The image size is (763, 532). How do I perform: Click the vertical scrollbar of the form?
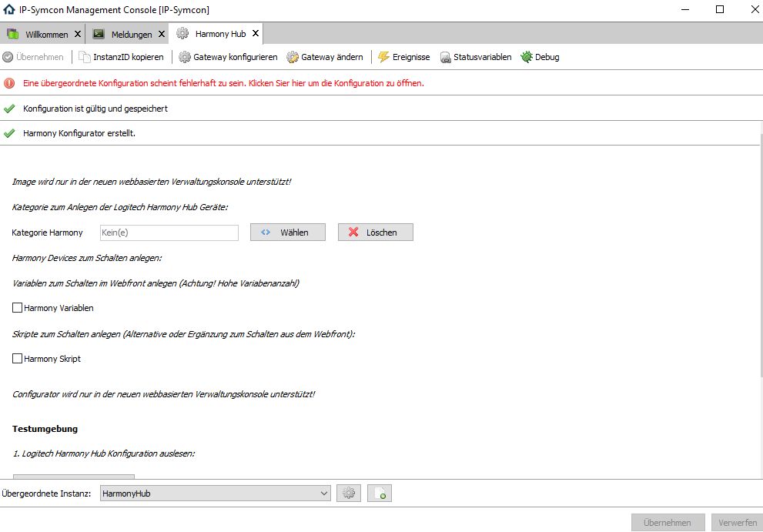(x=759, y=308)
